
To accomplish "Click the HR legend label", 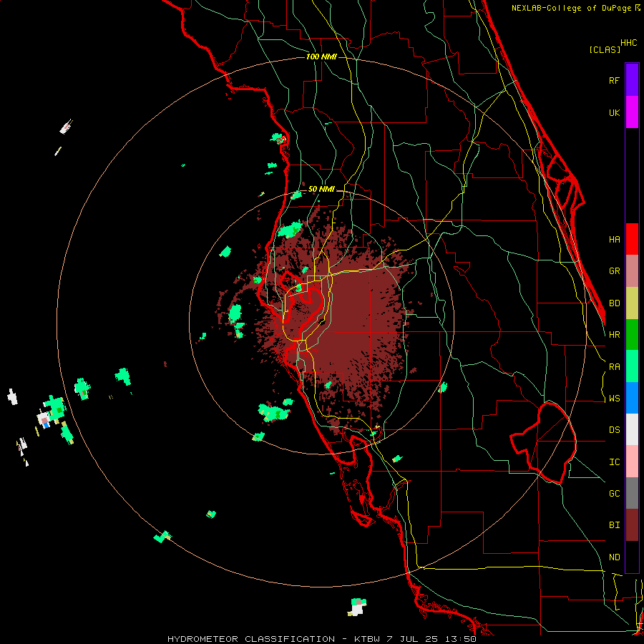I will click(x=614, y=335).
